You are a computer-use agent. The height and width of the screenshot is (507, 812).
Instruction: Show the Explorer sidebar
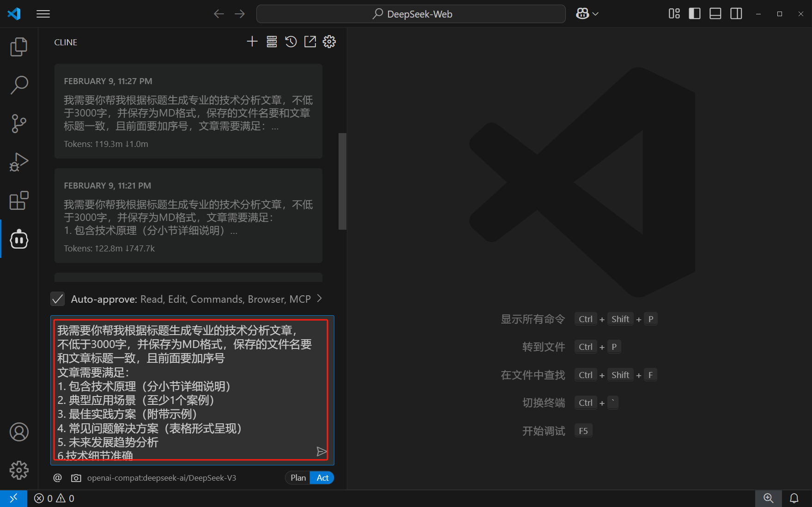click(x=19, y=47)
